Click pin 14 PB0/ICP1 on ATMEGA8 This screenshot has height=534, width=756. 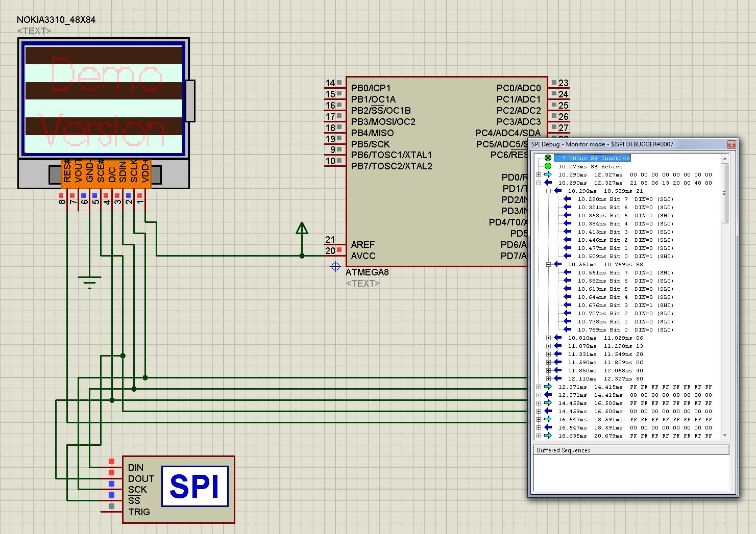tap(334, 88)
